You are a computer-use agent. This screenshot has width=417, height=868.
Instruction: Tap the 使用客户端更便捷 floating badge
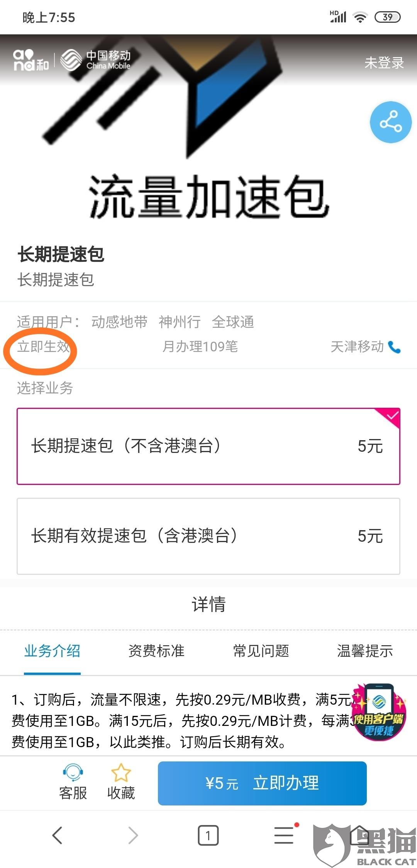point(379,713)
